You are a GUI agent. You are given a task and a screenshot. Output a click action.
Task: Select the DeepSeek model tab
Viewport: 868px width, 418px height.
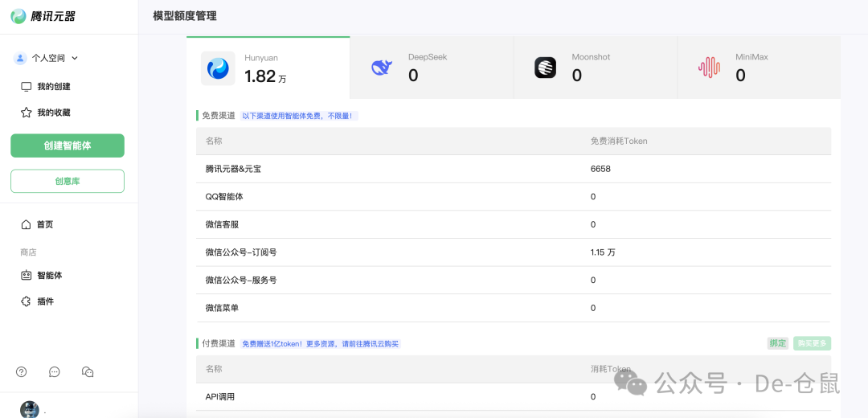[432, 68]
